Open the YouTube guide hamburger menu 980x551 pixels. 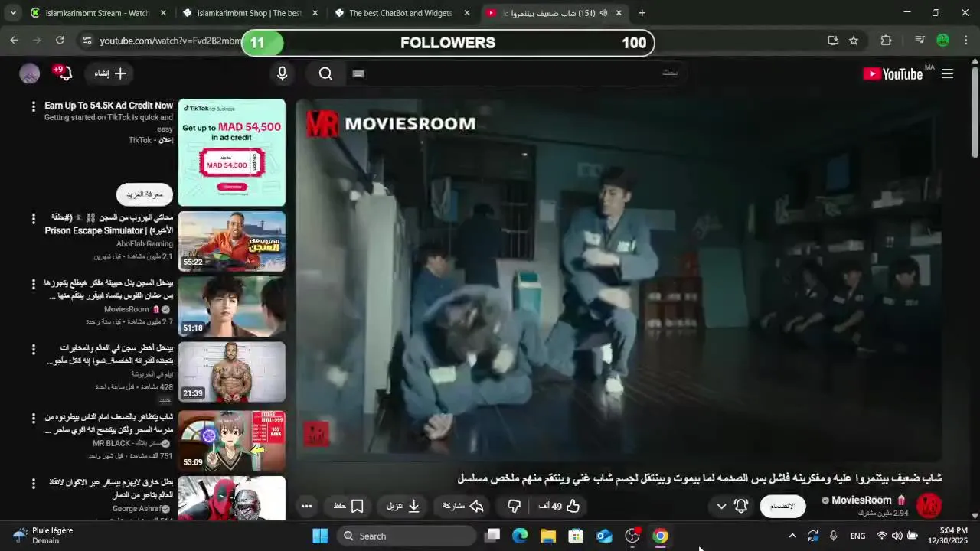coord(947,73)
